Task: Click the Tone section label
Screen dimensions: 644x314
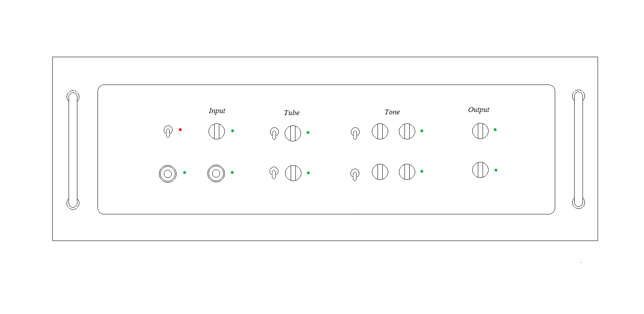Action: [392, 112]
